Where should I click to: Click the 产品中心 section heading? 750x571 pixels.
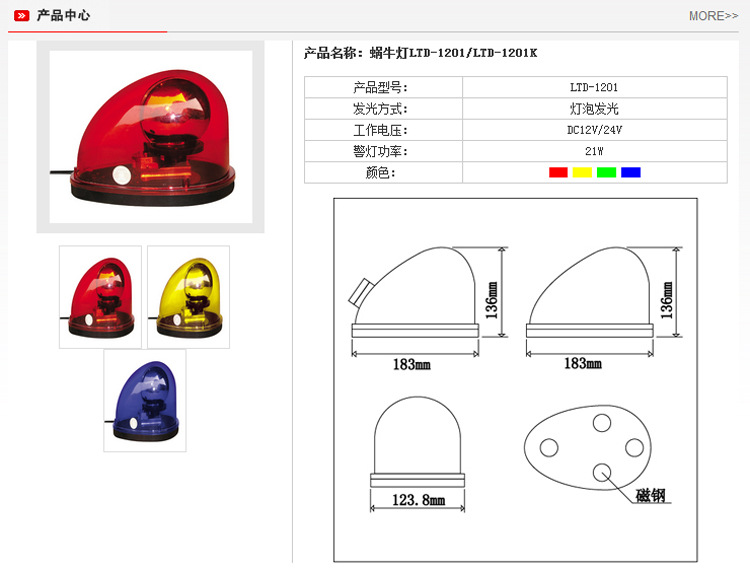(63, 16)
